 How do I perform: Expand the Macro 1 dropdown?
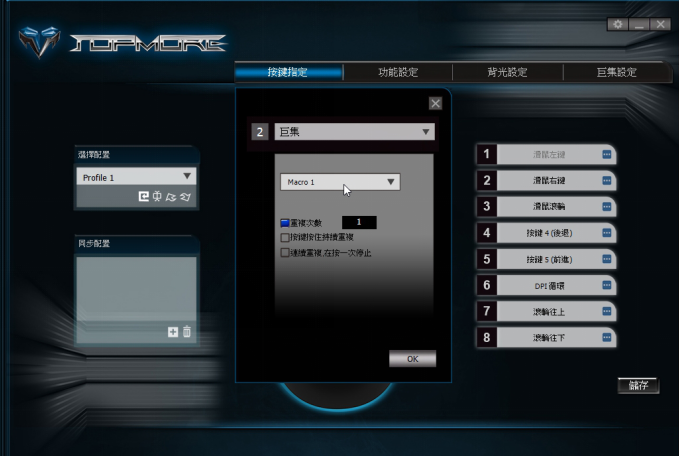(x=391, y=182)
